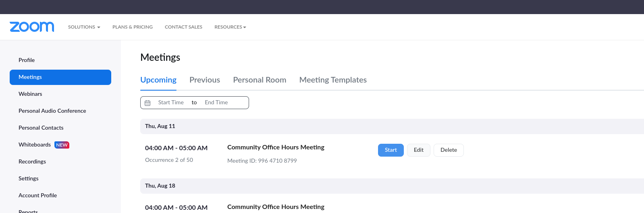
Task: Click the NEW badge beside Whiteboards
Action: pos(62,145)
